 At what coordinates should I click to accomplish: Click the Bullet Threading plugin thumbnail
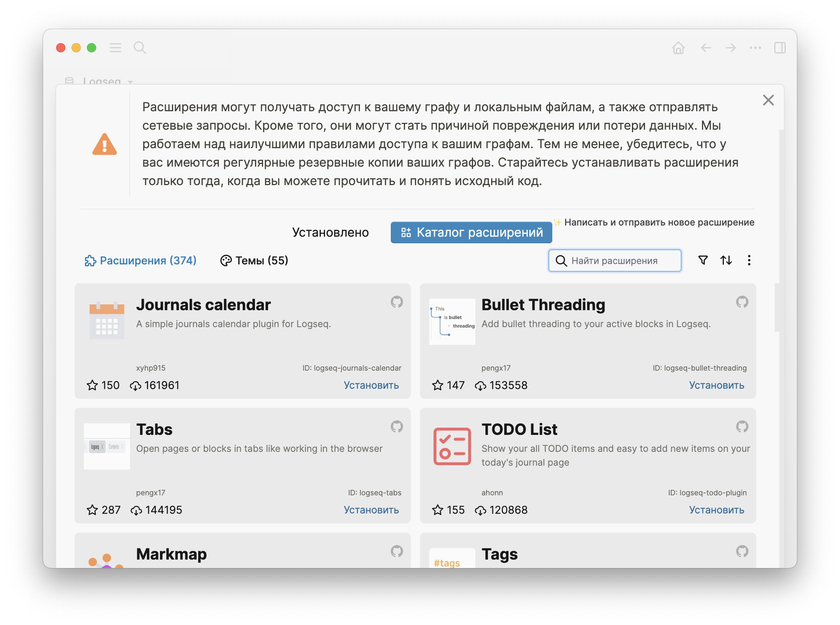tap(452, 322)
